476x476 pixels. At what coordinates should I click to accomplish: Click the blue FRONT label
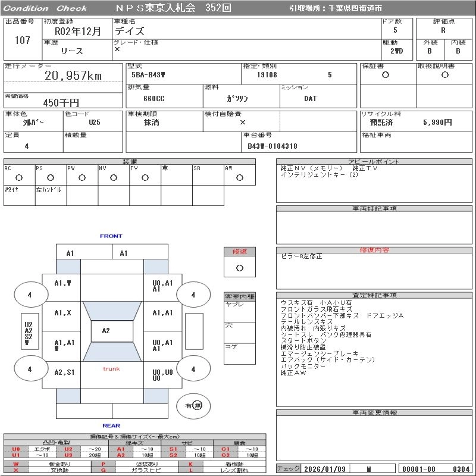(x=111, y=236)
